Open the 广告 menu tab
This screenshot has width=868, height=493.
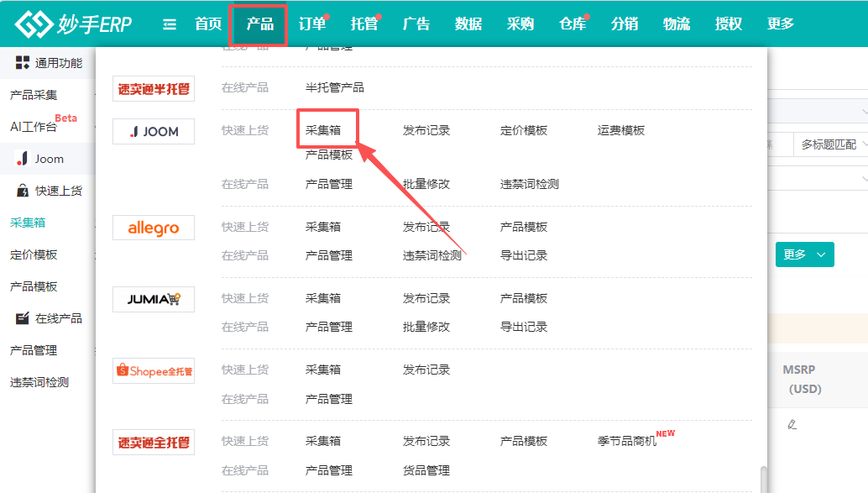pos(416,24)
